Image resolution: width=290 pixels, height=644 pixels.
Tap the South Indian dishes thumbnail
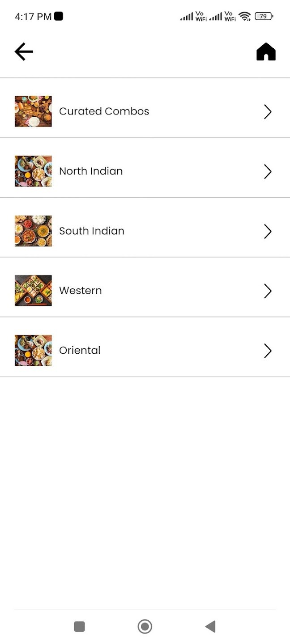click(33, 231)
